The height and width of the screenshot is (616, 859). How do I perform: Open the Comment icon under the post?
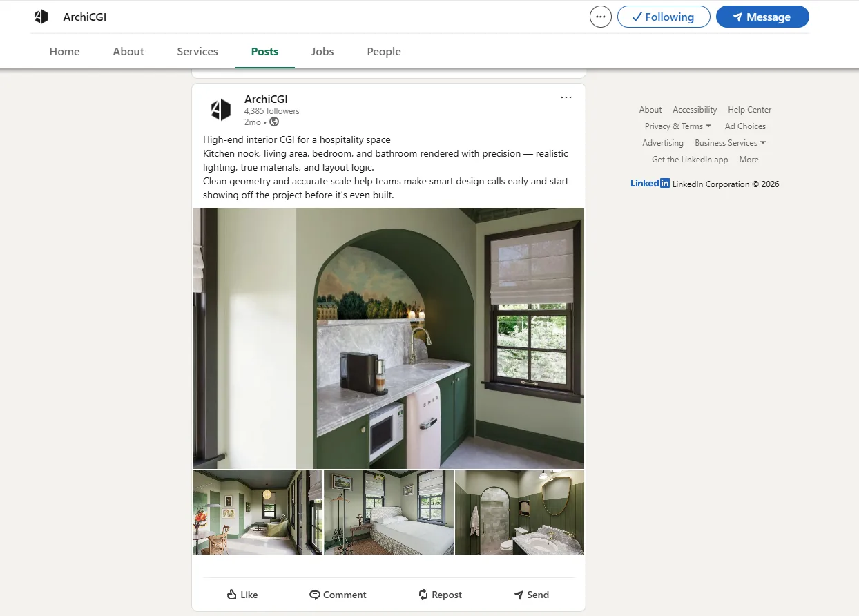coord(315,595)
